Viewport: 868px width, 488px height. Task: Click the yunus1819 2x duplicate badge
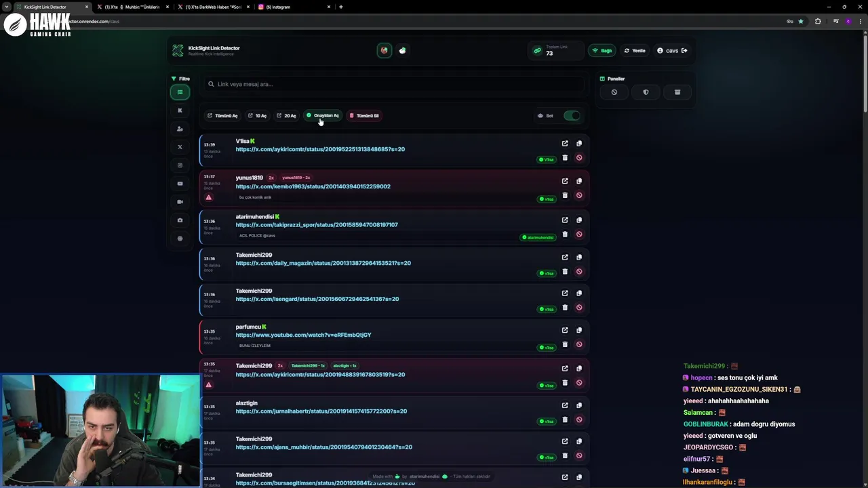[271, 178]
